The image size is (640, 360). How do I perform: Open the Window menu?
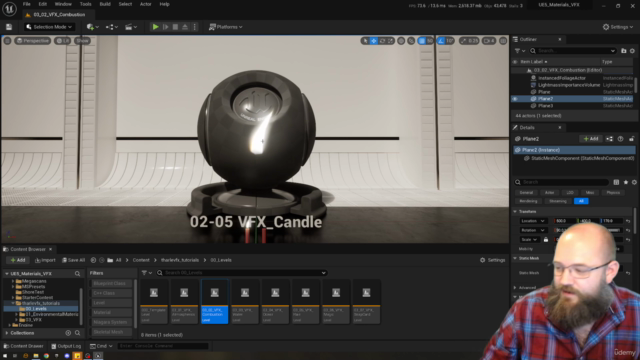click(x=63, y=4)
